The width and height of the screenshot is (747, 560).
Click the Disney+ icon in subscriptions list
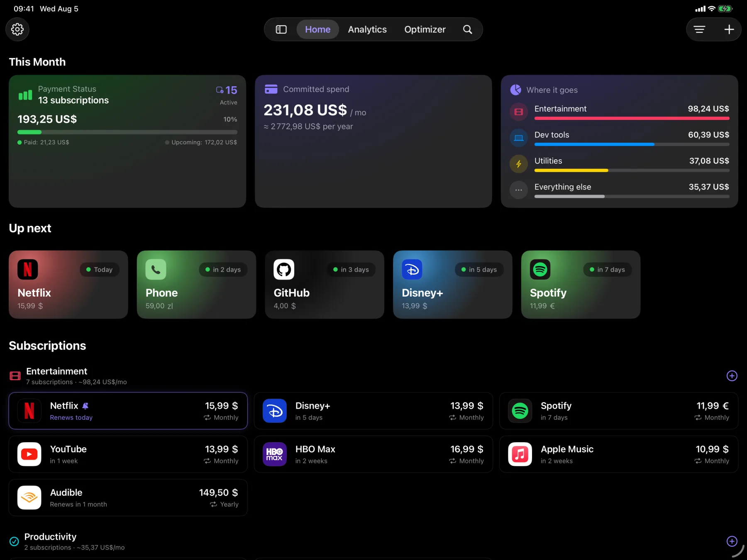click(275, 411)
